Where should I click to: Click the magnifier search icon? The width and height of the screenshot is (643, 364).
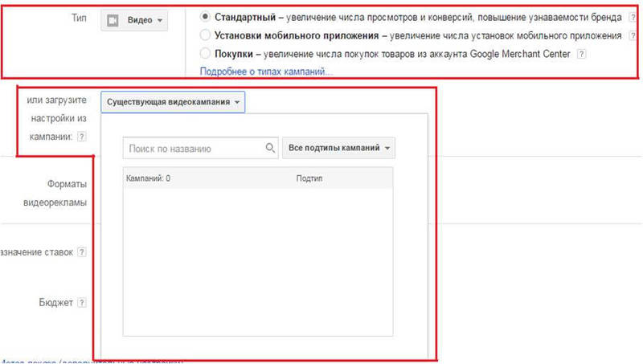point(270,148)
